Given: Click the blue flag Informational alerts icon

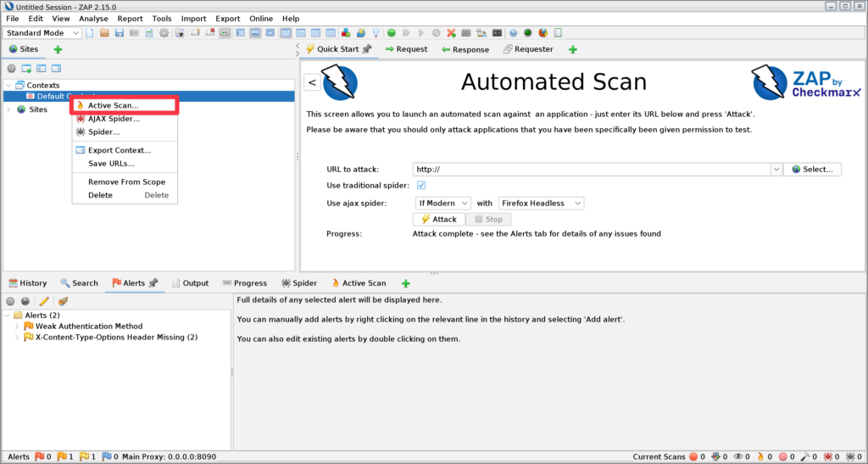Looking at the screenshot, I should (x=107, y=457).
